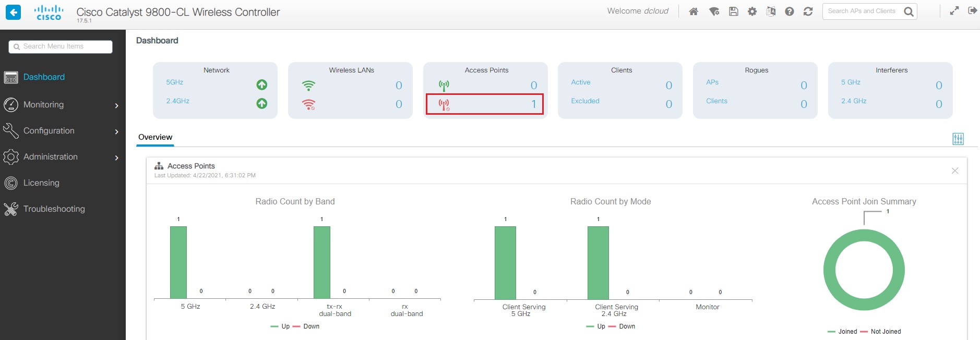
Task: Toggle Joined legend in join summary
Action: point(842,332)
